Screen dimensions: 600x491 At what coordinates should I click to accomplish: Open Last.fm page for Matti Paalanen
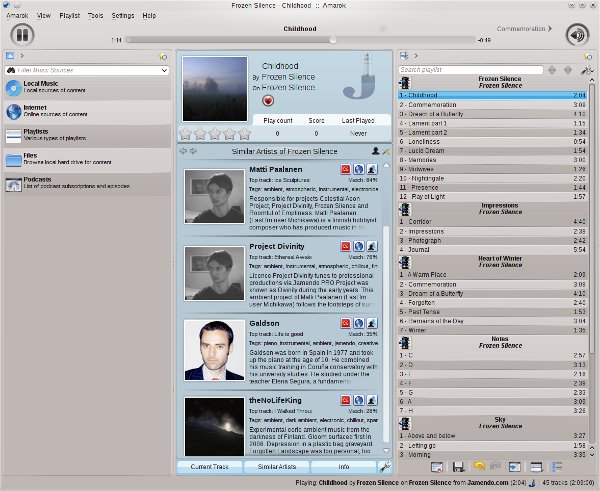pyautogui.click(x=345, y=170)
